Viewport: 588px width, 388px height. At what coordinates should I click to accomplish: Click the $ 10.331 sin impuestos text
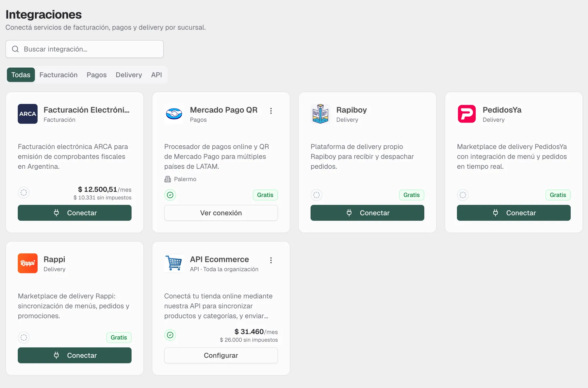click(103, 197)
